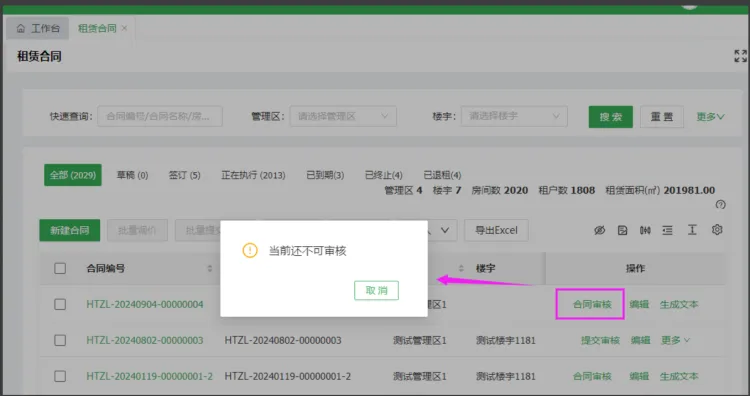Click the row height icon

click(692, 230)
